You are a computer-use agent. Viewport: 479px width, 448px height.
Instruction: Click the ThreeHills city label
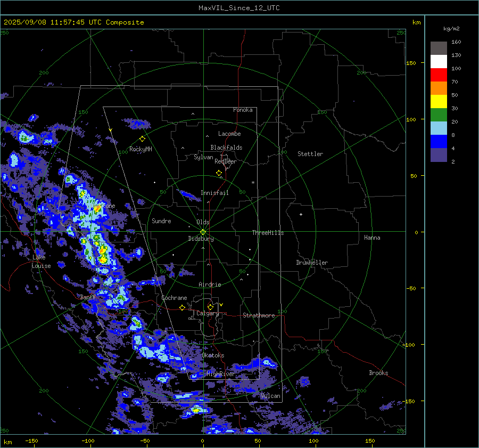(x=268, y=233)
